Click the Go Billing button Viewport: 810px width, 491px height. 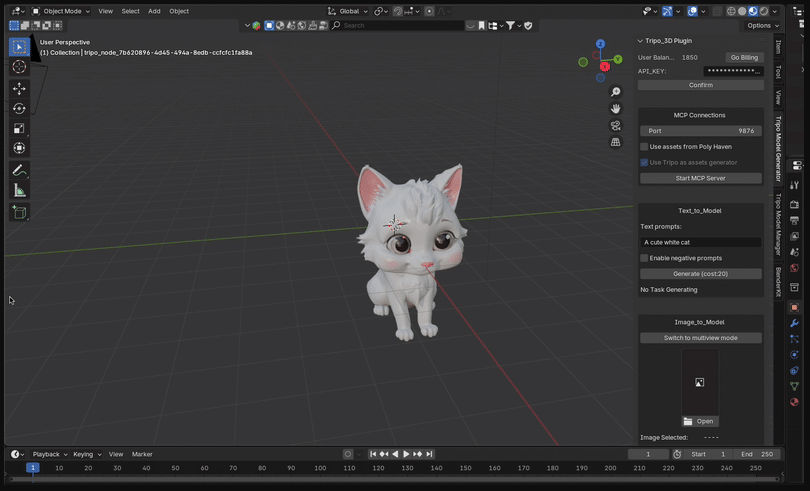pyautogui.click(x=744, y=57)
